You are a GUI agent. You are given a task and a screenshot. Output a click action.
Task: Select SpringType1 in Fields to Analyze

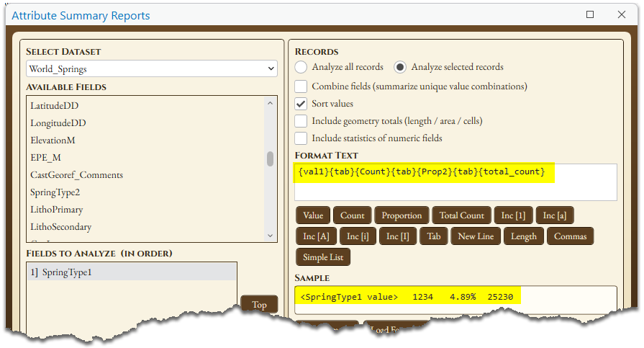pyautogui.click(x=132, y=272)
